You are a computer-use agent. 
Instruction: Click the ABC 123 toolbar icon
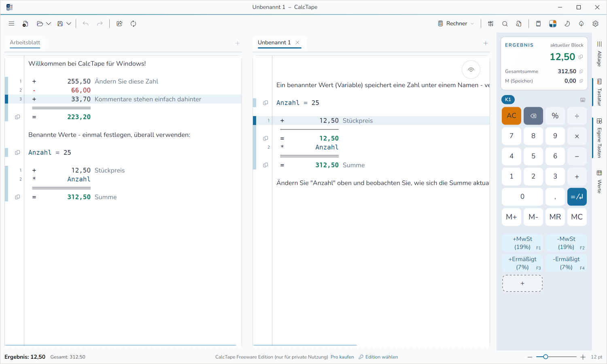click(x=490, y=23)
